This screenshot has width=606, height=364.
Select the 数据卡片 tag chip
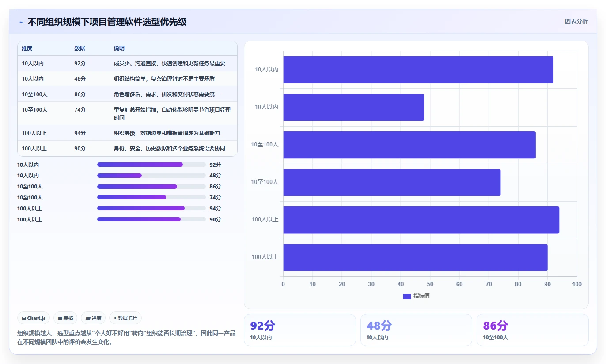pyautogui.click(x=125, y=318)
